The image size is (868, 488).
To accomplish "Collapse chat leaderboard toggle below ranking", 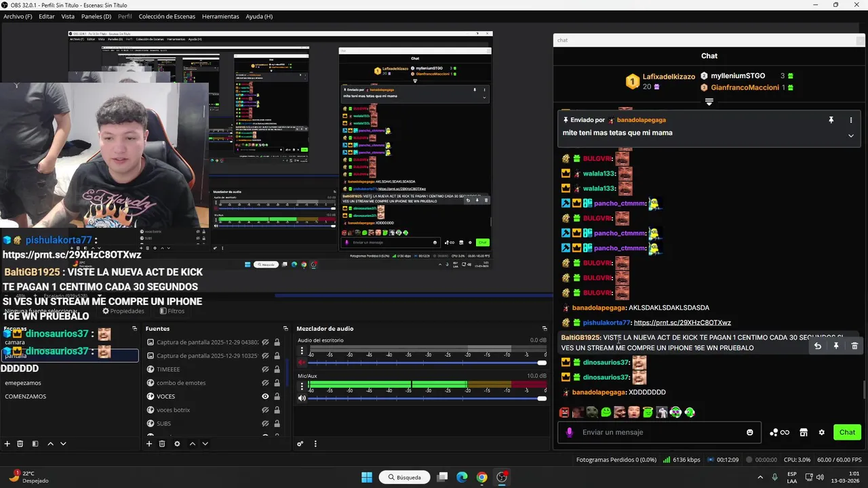I will 709,102.
